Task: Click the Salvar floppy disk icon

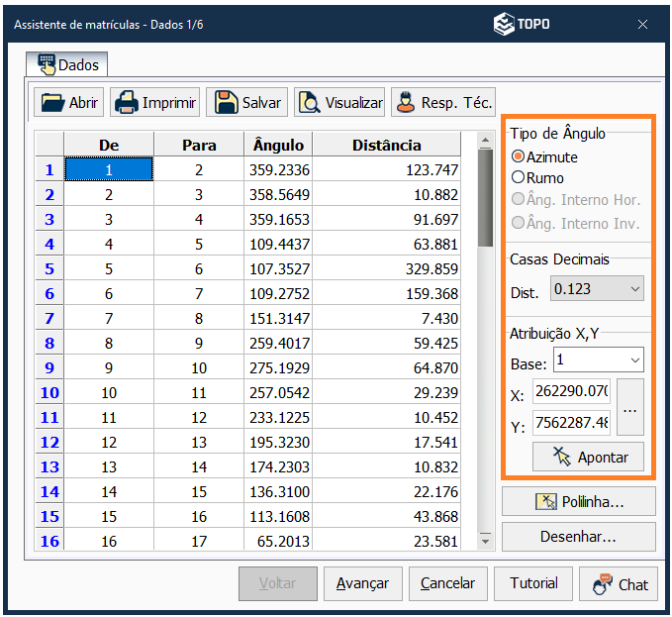Action: tap(226, 102)
